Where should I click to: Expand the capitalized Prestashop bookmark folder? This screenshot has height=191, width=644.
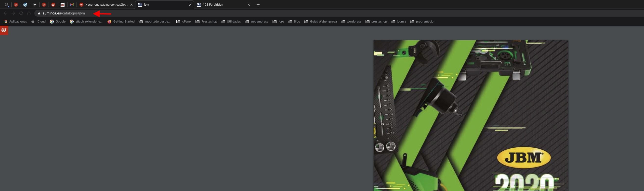pyautogui.click(x=206, y=22)
